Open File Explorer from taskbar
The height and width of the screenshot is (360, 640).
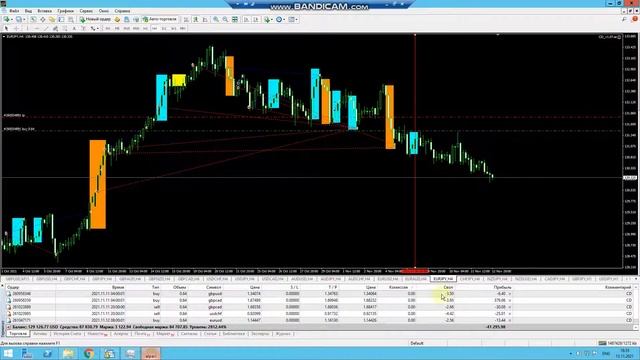[x=68, y=353]
